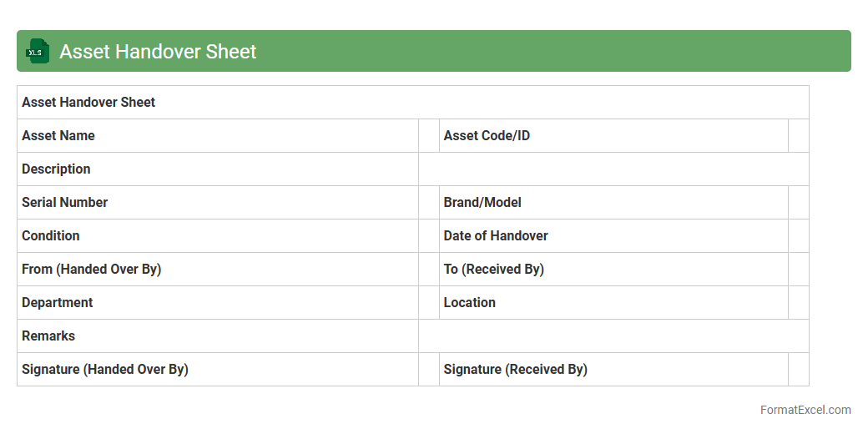The height and width of the screenshot is (434, 868).
Task: Select the From (Handed Over By) cell
Action: click(217, 270)
